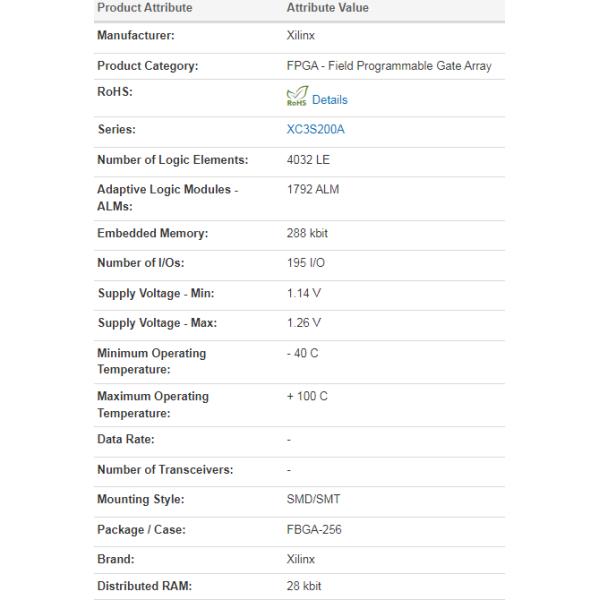
Task: Click the 'Number of I/Os:' label
Action: (140, 263)
